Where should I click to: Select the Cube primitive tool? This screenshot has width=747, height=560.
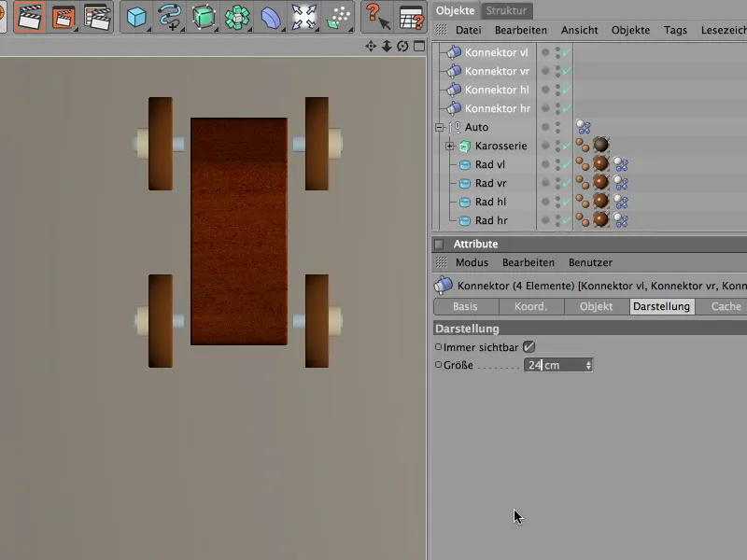coord(137,17)
